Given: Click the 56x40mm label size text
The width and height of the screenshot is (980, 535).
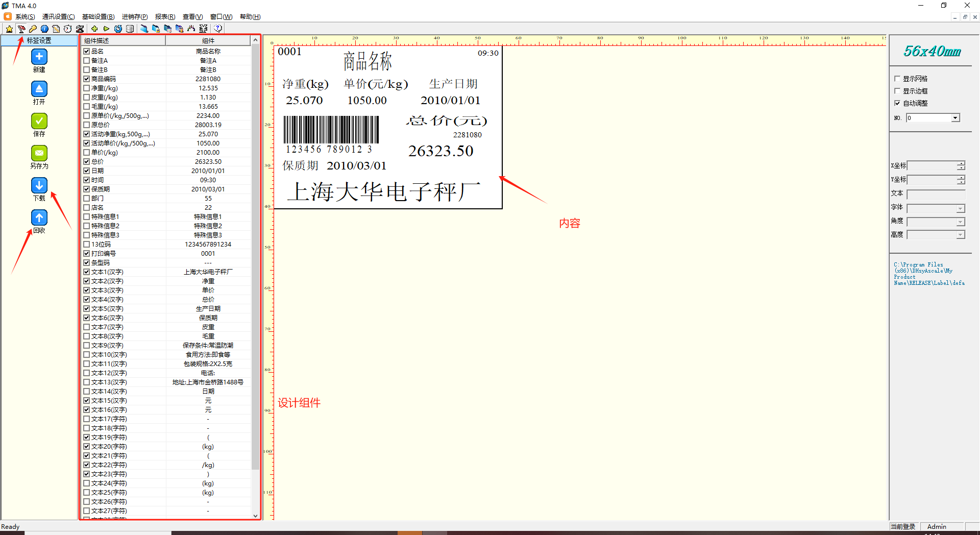Looking at the screenshot, I should (x=932, y=51).
